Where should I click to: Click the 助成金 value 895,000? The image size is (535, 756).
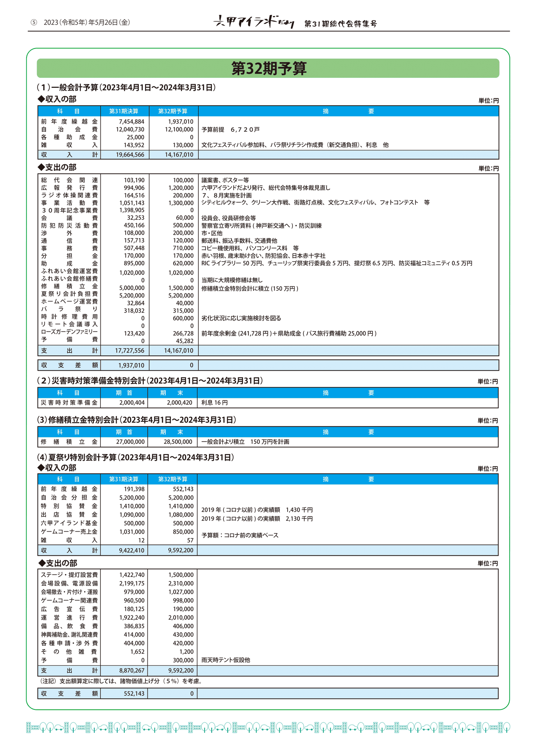(134, 263)
